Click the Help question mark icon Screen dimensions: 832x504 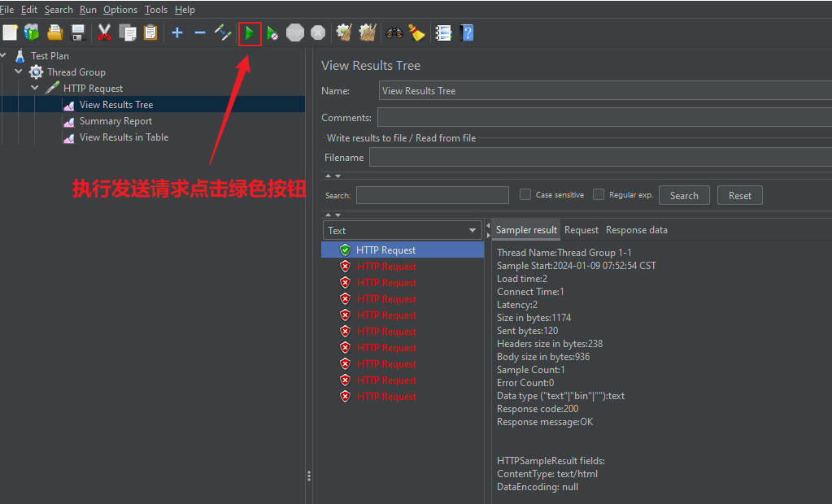467,33
